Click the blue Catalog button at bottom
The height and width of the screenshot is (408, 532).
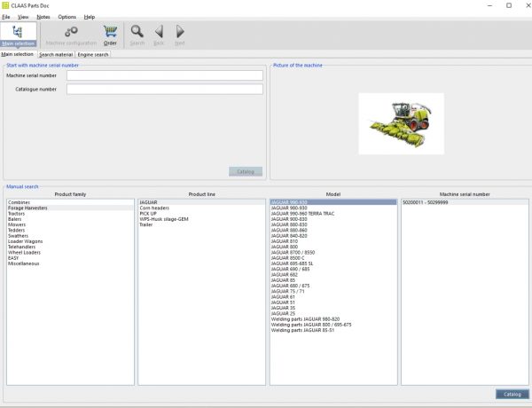pos(512,394)
